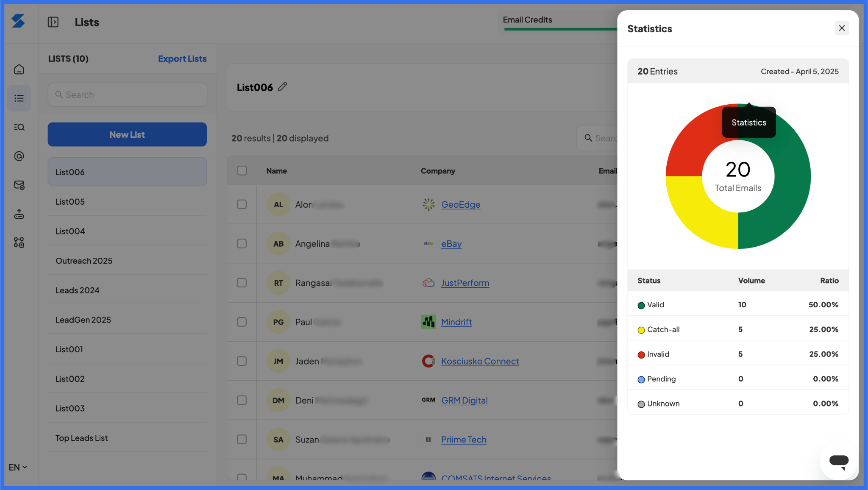Open the chat widget bubble
This screenshot has height=490, width=868.
tap(839, 461)
